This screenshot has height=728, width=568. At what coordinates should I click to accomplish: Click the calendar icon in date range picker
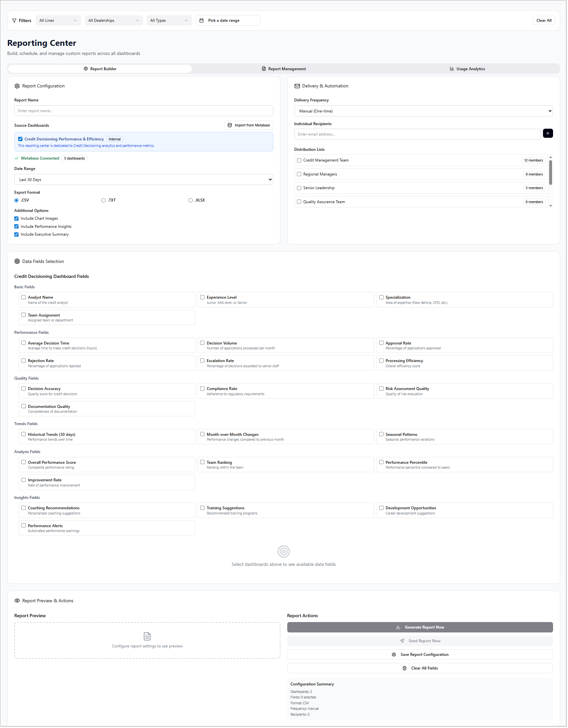202,21
